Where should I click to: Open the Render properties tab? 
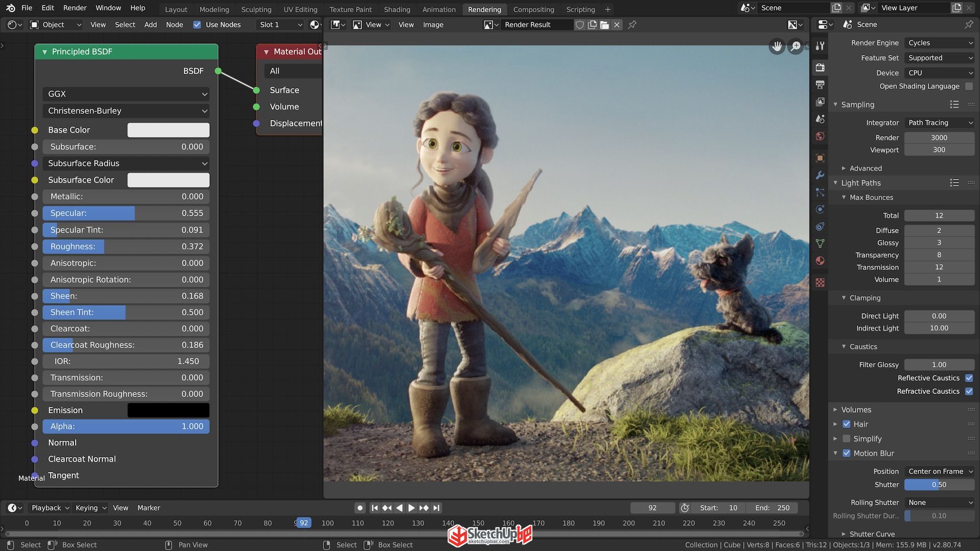coord(820,67)
